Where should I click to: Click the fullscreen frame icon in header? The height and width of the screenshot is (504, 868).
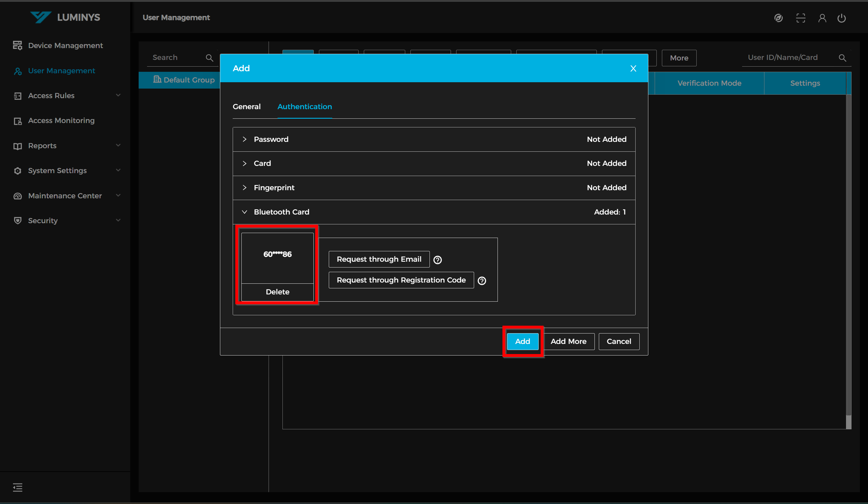point(801,18)
